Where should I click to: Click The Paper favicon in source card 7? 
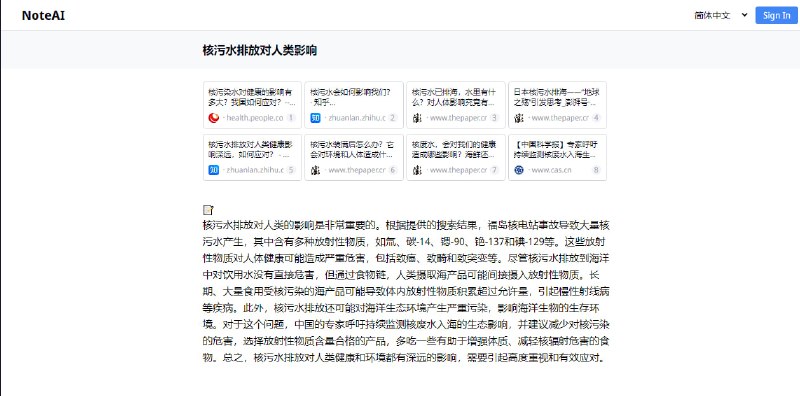(417, 170)
